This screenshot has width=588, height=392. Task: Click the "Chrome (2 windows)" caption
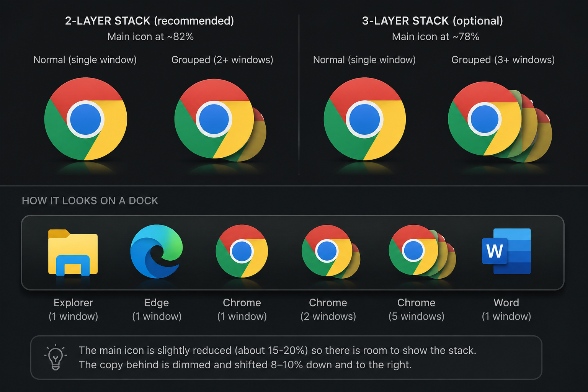(328, 309)
